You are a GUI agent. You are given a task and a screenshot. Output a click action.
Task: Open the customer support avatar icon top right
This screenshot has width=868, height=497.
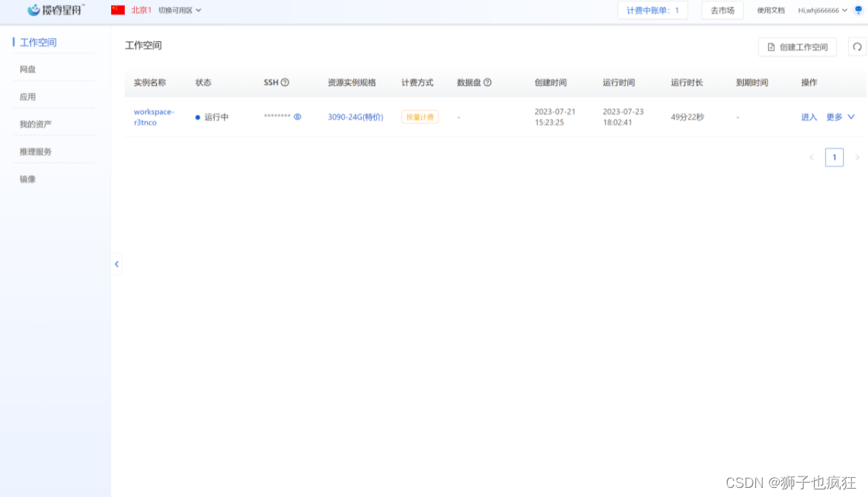(859, 10)
